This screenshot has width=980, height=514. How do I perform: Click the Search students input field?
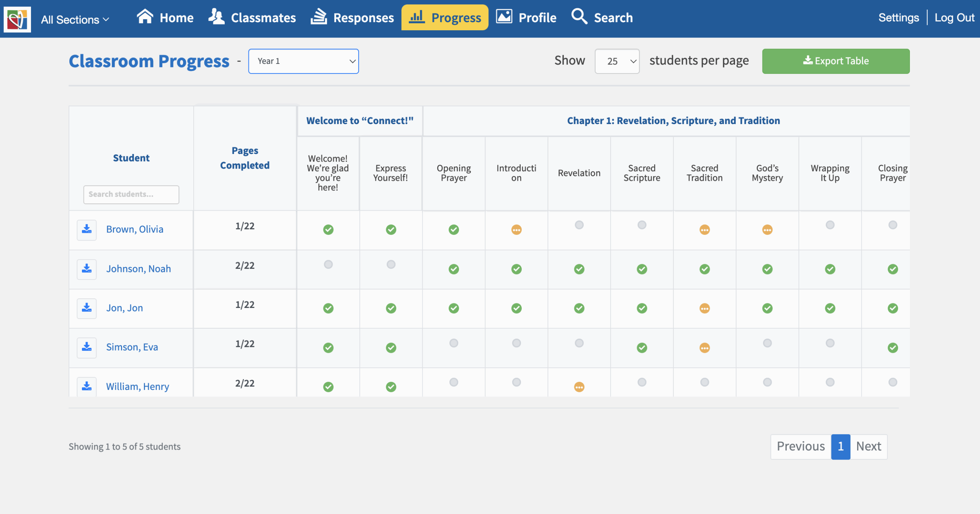point(131,195)
